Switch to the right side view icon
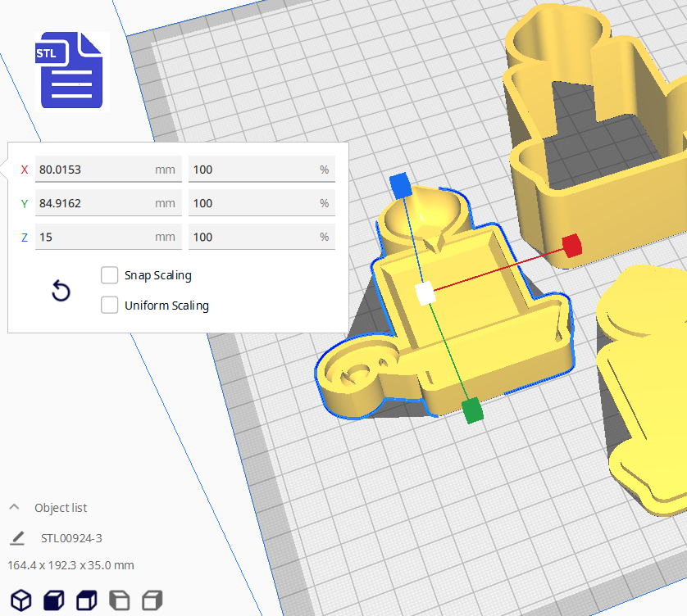The image size is (687, 616). click(152, 600)
